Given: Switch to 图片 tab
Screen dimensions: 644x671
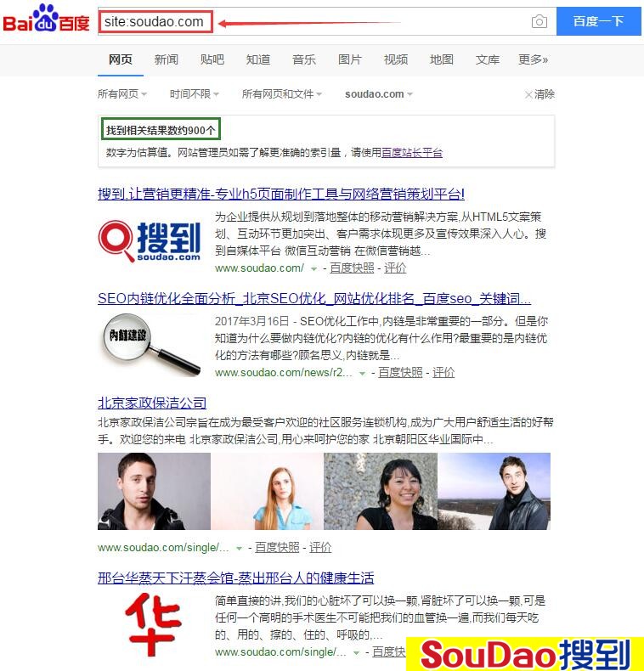Looking at the screenshot, I should (350, 59).
